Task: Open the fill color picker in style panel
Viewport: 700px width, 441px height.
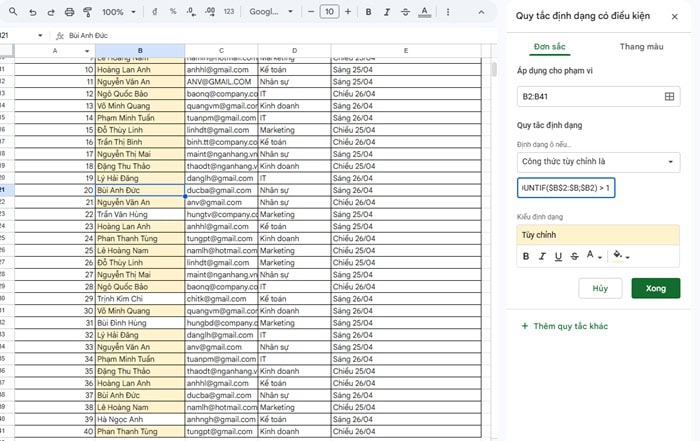Action: (x=620, y=256)
